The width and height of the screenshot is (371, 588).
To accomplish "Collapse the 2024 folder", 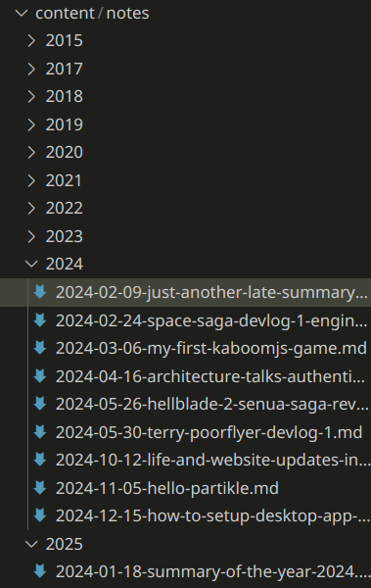I will 31,264.
